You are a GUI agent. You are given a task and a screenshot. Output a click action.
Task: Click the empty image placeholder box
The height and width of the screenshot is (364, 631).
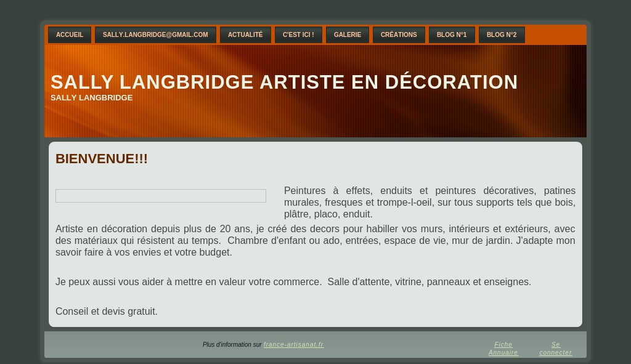point(161,196)
